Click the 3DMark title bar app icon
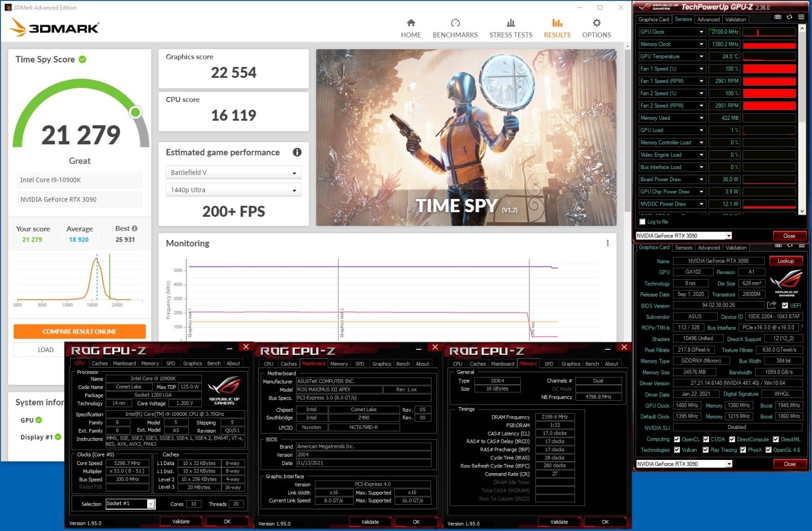The width and height of the screenshot is (812, 531). pos(8,8)
